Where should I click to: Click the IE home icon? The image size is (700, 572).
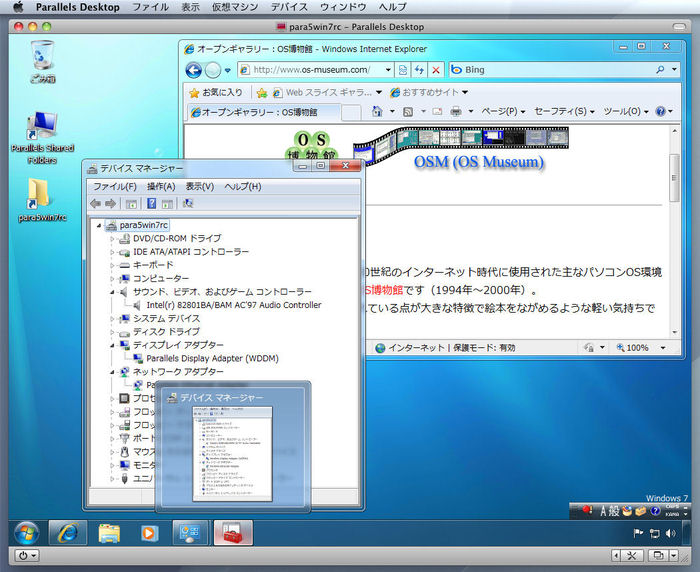pyautogui.click(x=377, y=111)
